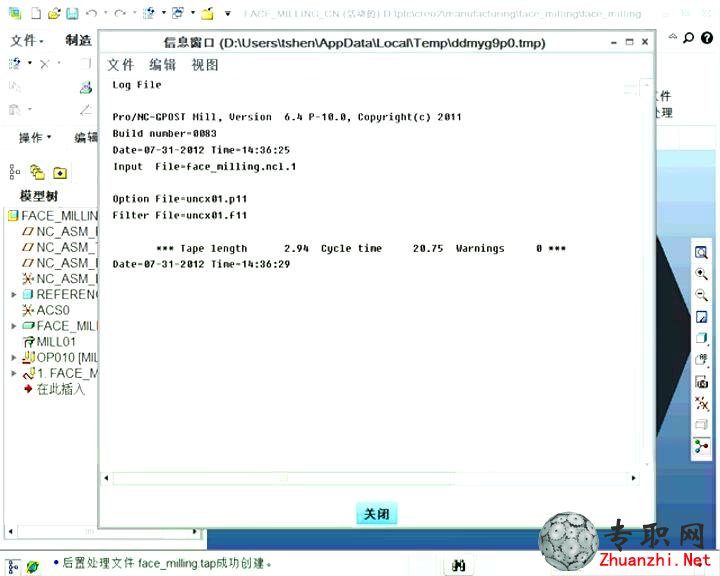
Task: Open the quick access toolbar customize arrow
Action: point(228,14)
